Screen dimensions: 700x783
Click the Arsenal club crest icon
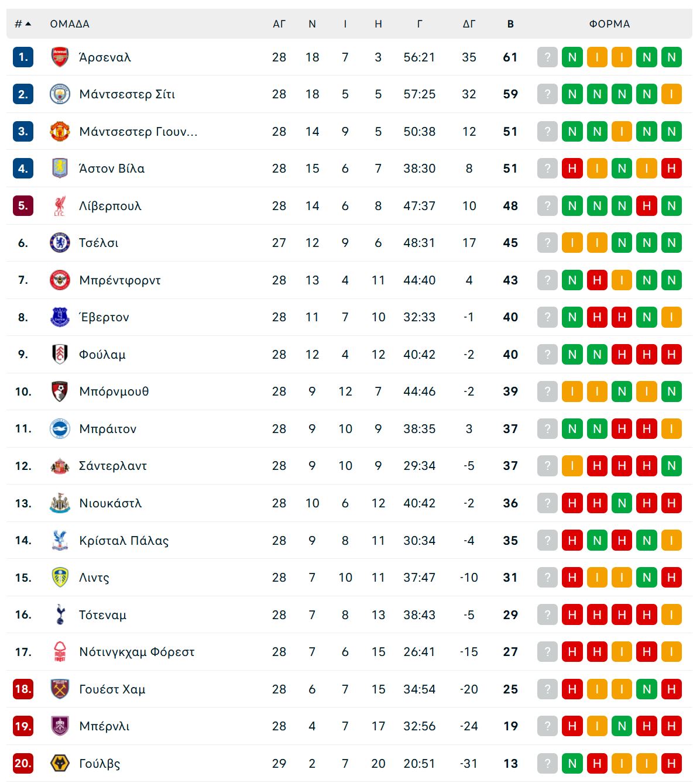pos(60,57)
